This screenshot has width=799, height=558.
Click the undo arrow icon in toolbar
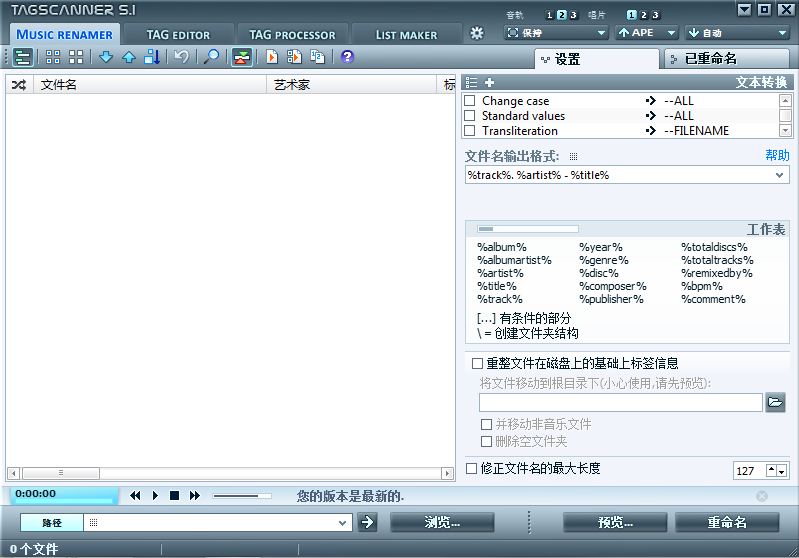coord(181,57)
